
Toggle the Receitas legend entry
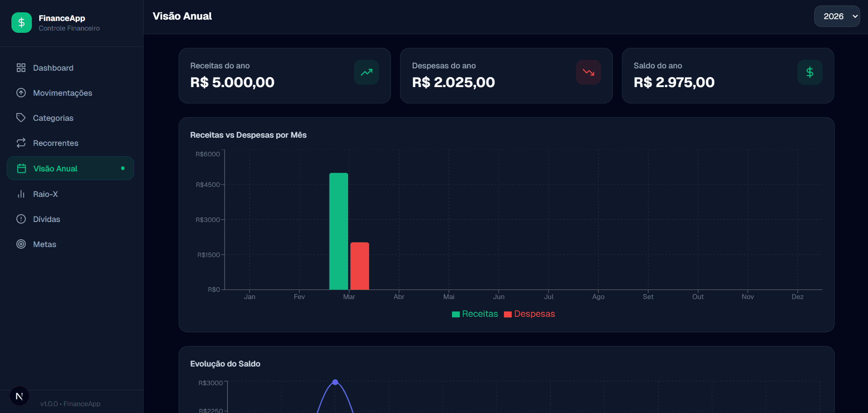pyautogui.click(x=474, y=314)
